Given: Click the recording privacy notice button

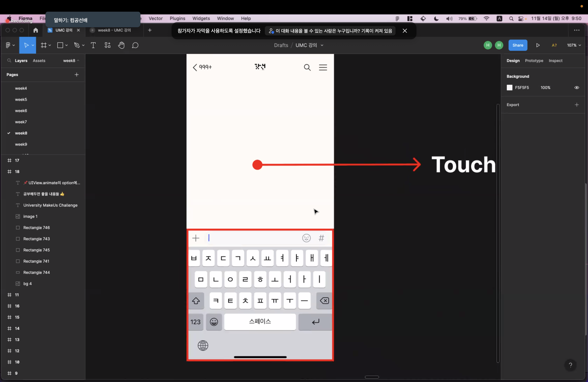Looking at the screenshot, I should point(330,31).
